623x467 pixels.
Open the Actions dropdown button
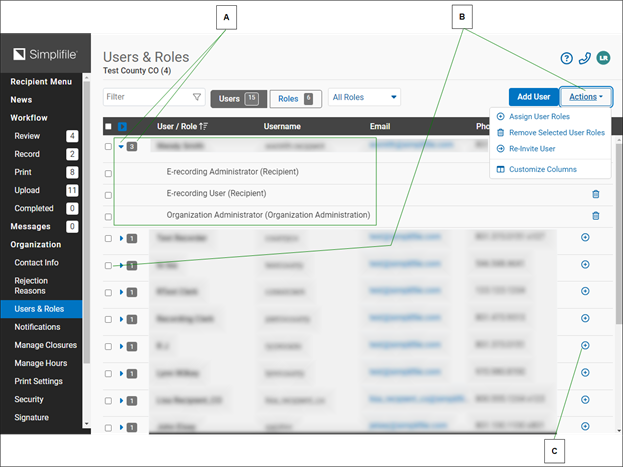[x=586, y=97]
